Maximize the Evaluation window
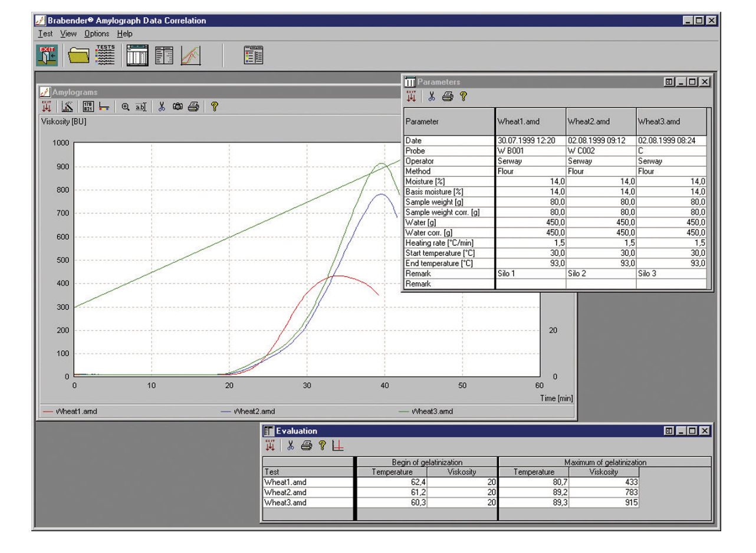 [692, 431]
